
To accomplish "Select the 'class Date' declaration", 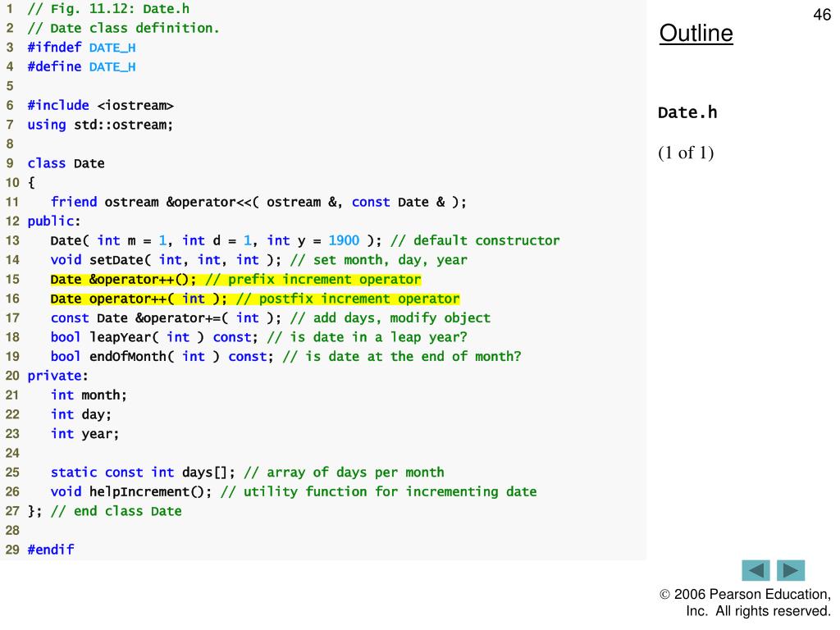I will click(66, 163).
